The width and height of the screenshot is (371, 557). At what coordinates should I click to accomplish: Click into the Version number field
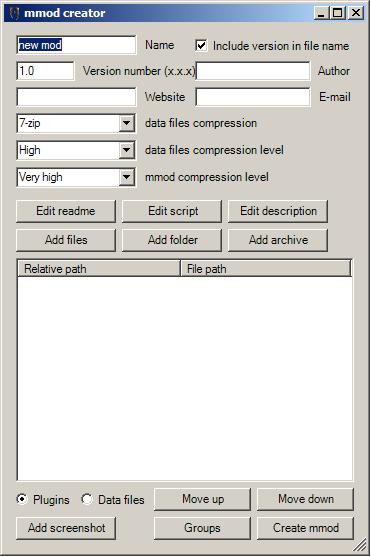coord(45,71)
